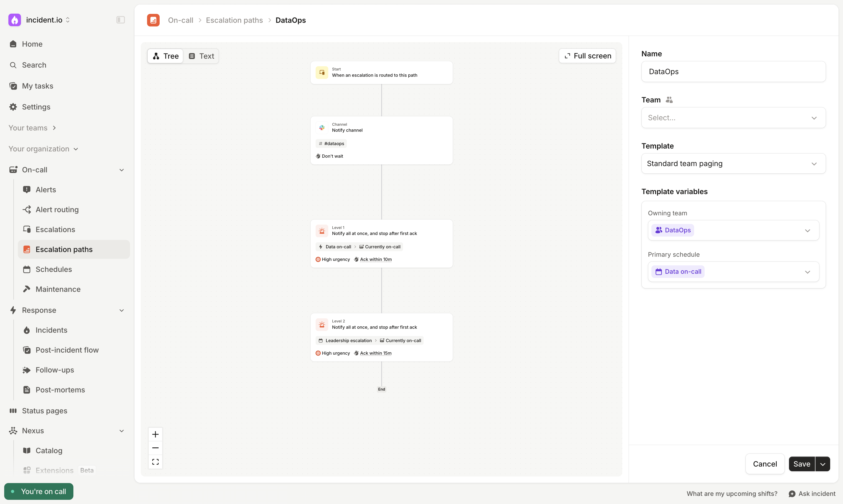Click the Level 2 siren icon
This screenshot has height=504, width=843.
pos(322,324)
